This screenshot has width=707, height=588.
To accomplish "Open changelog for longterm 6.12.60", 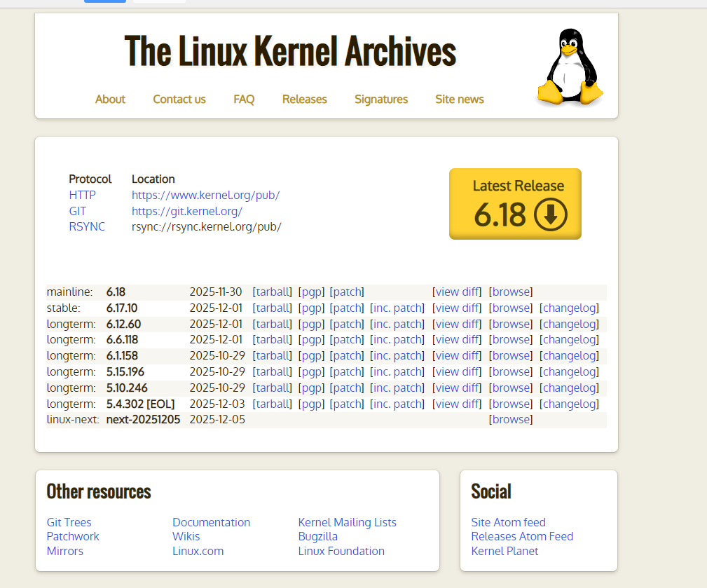I will (x=569, y=324).
